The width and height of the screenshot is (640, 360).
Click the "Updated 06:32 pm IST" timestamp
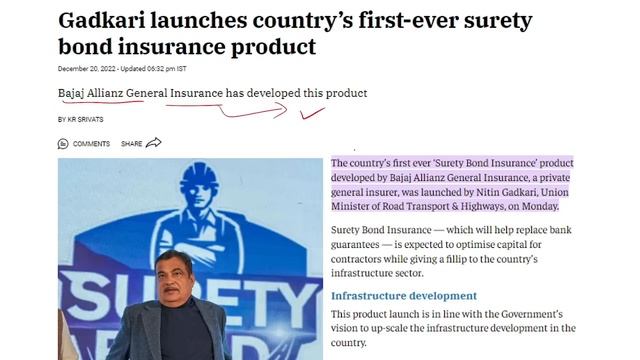pyautogui.click(x=153, y=69)
